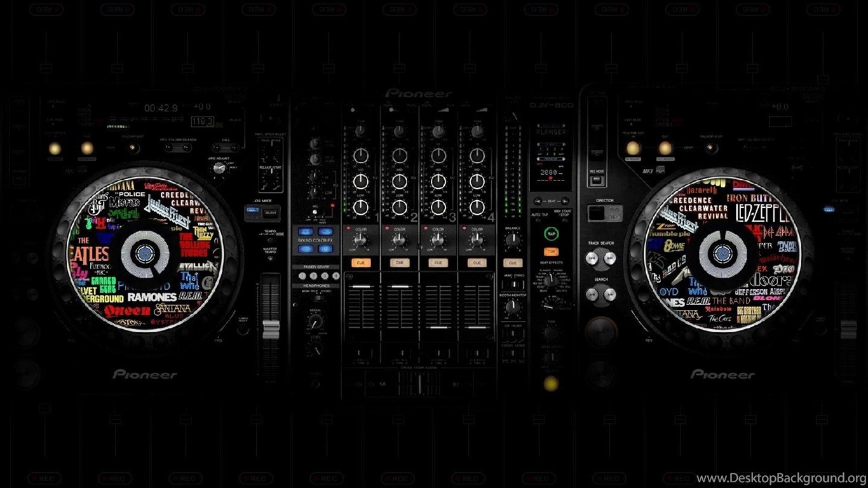Click the 00:42.9 time display
This screenshot has width=868, height=488.
tap(161, 108)
